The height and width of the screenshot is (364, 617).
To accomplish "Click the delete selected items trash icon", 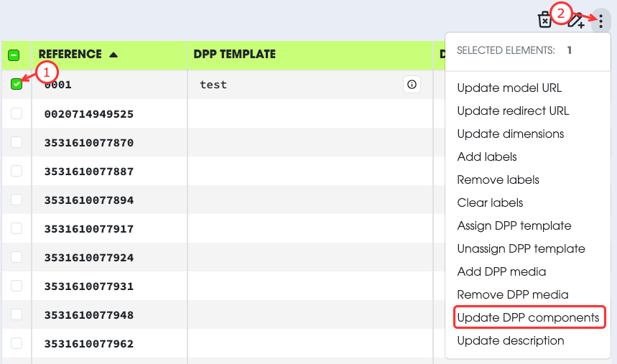I will (545, 20).
